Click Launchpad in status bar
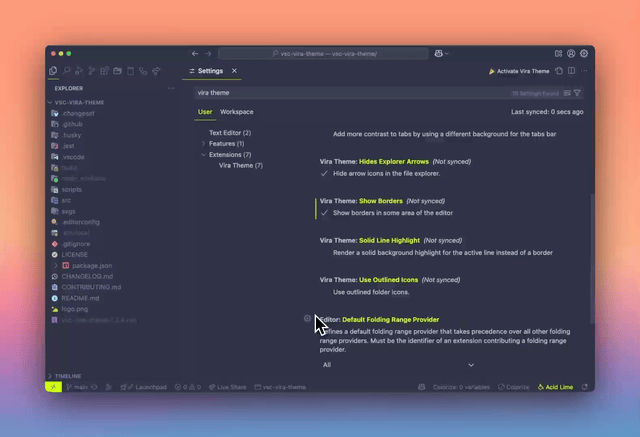Viewport: 640px width, 437px height. (x=144, y=387)
